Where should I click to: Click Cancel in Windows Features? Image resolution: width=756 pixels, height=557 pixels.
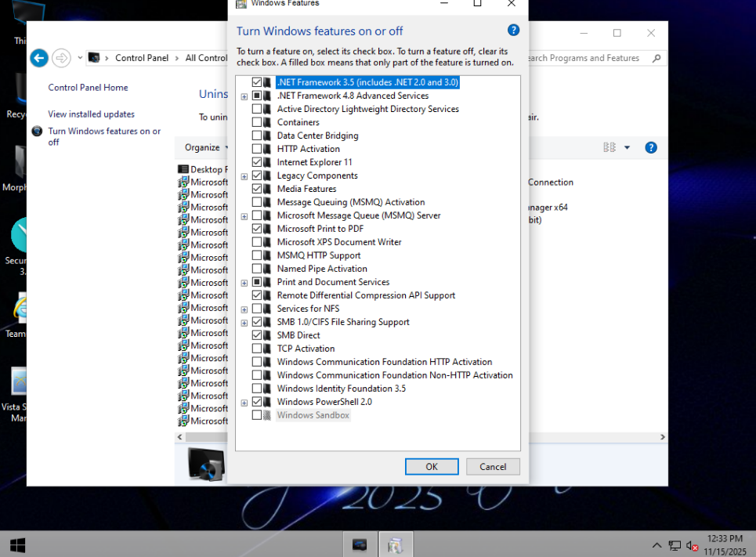point(493,467)
